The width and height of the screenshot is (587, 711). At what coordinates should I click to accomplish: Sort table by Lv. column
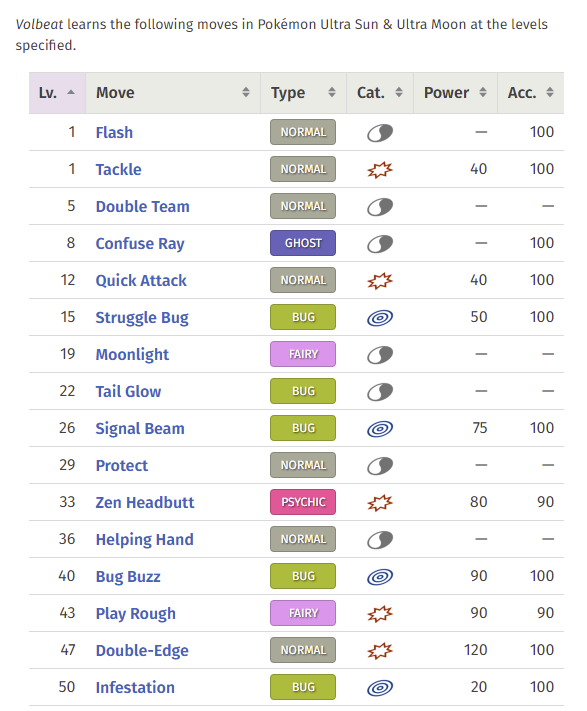57,93
